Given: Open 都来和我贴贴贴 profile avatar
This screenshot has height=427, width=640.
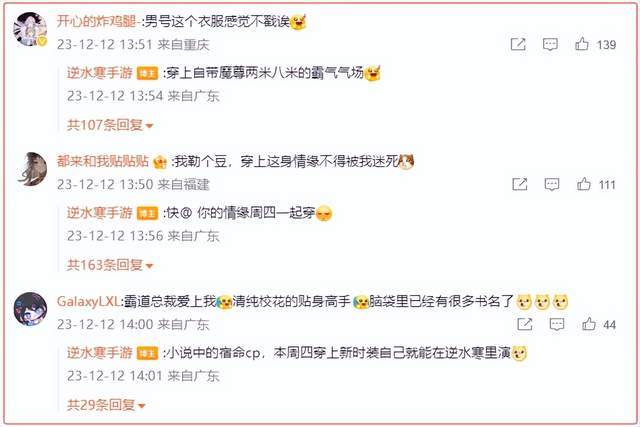Looking at the screenshot, I should 32,169.
